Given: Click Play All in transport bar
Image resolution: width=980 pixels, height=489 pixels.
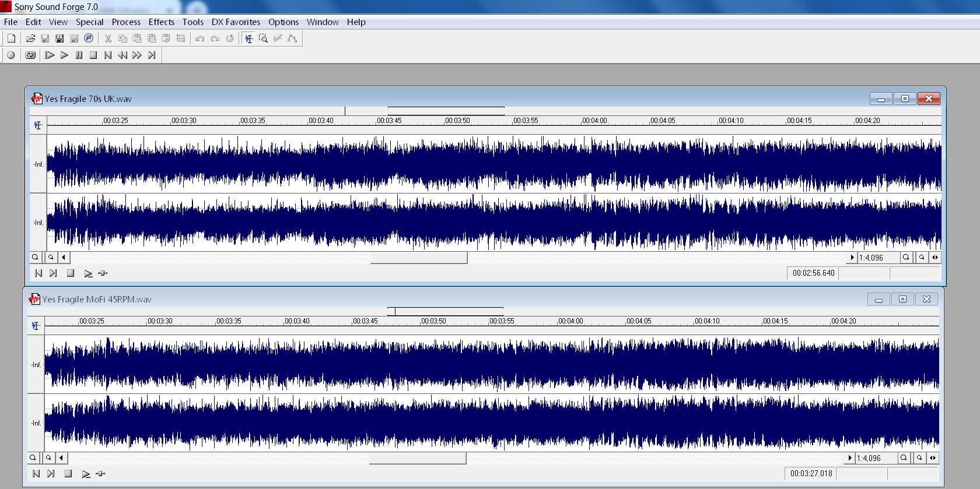Looking at the screenshot, I should 50,55.
